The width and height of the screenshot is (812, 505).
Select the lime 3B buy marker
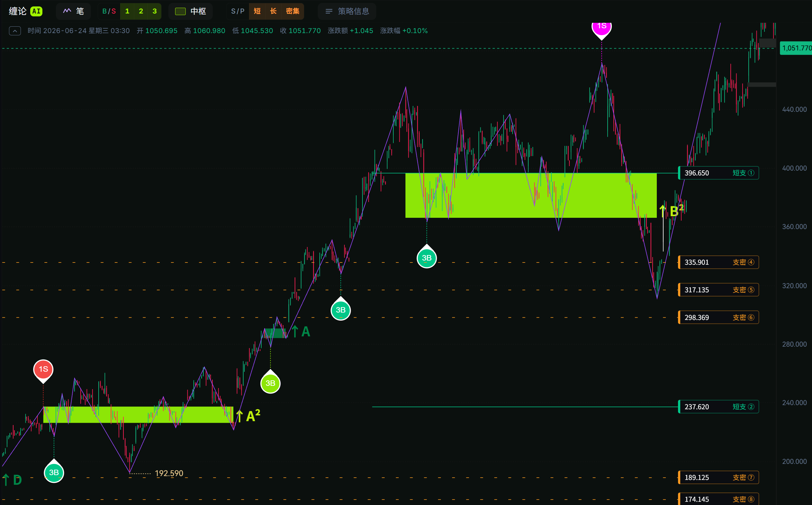tap(270, 383)
